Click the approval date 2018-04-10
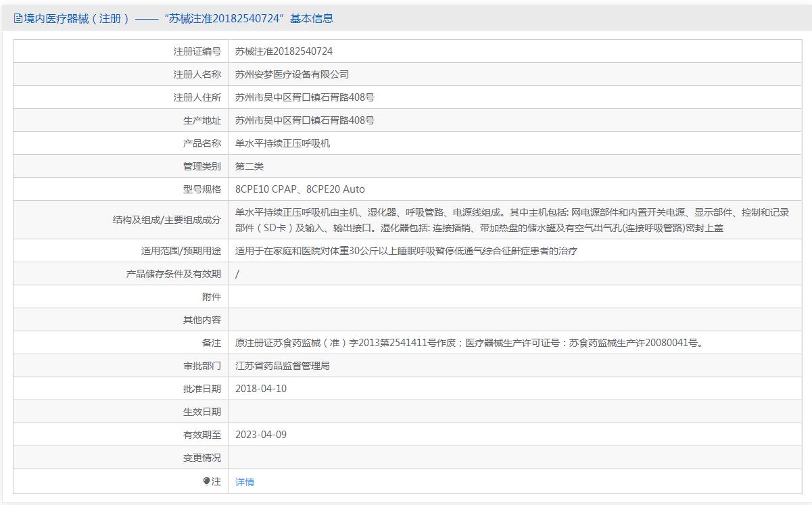812x505 pixels. point(261,389)
